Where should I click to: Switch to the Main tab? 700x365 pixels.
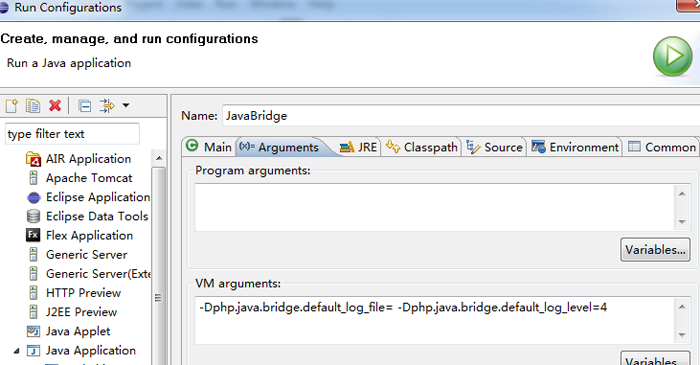(209, 147)
